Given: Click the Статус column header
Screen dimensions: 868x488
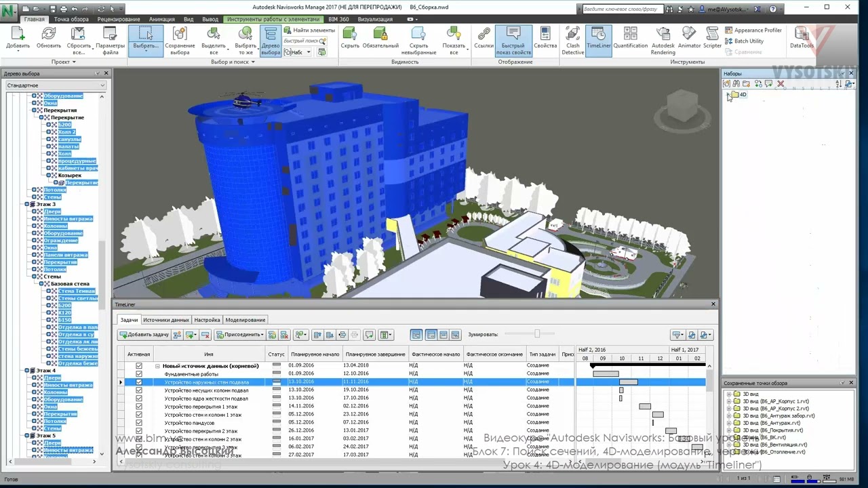Looking at the screenshot, I should (x=276, y=354).
